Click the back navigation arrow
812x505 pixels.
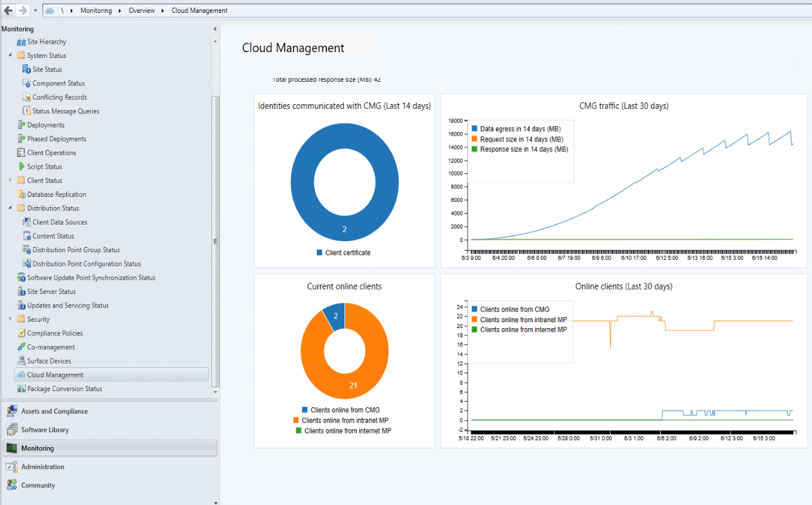(x=8, y=10)
